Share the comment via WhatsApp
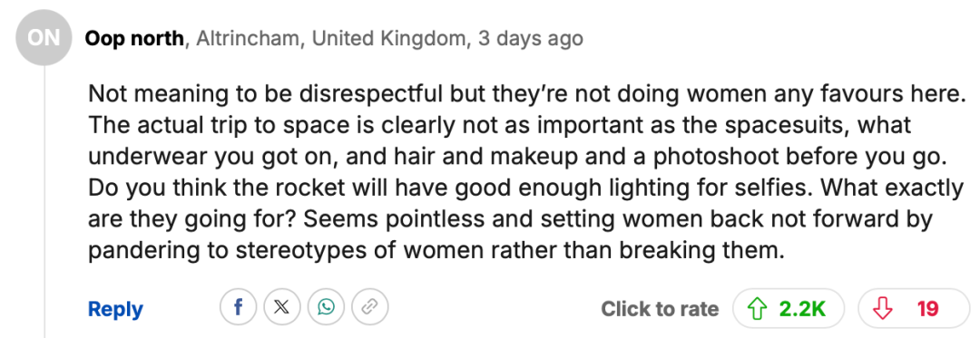This screenshot has height=338, width=980. 326,307
